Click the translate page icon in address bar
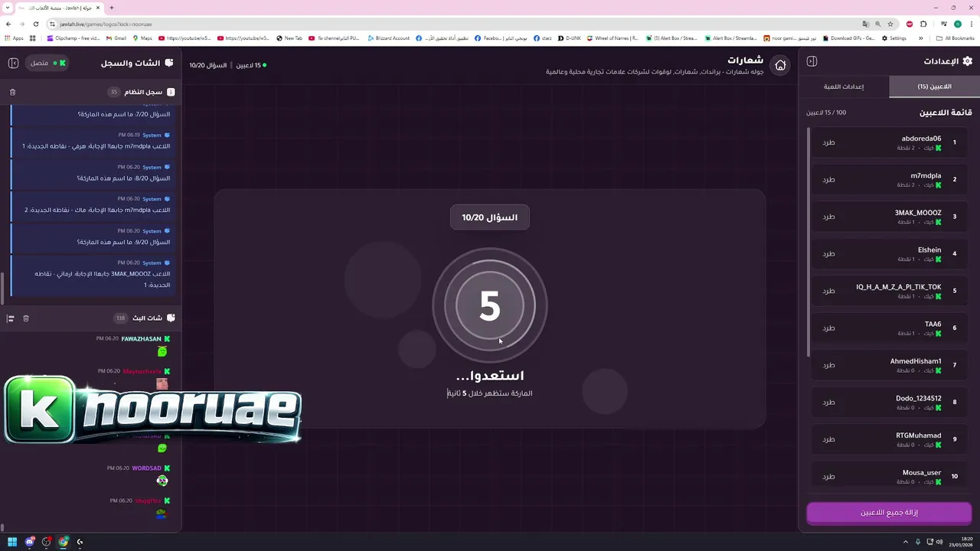The image size is (980, 551). coord(866,24)
